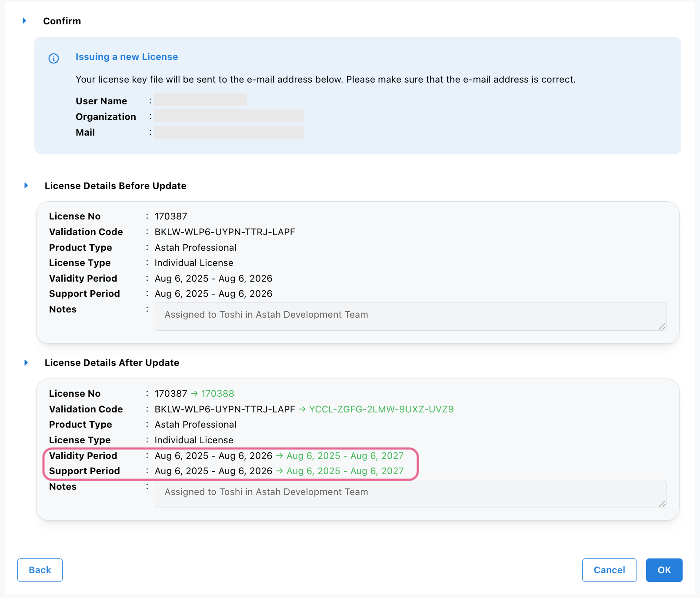Click the License Details After Update title
Viewport: 700px width, 598px height.
pyautogui.click(x=112, y=363)
